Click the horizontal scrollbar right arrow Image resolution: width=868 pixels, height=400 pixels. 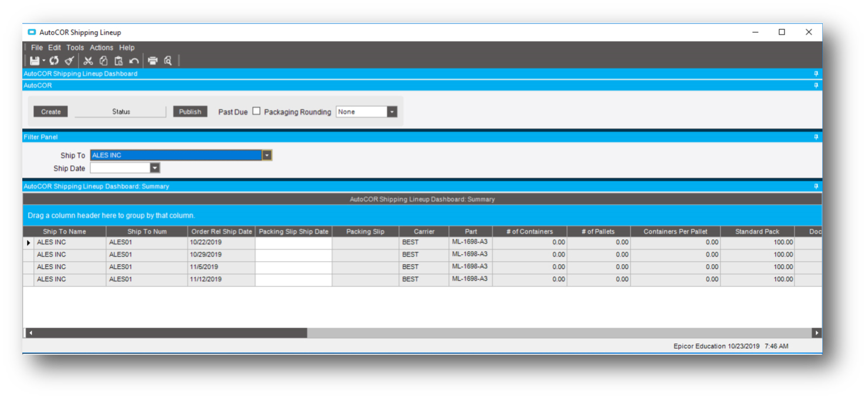click(816, 333)
